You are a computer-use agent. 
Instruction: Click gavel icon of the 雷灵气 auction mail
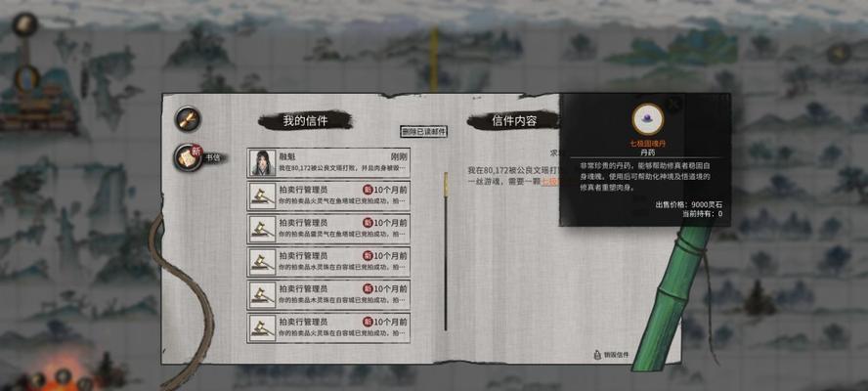(262, 230)
